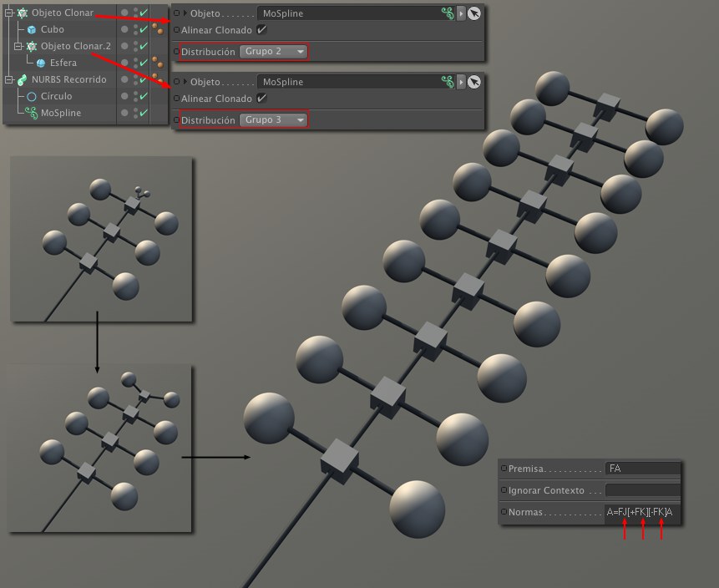Toggle the green enable checkmark for MoSpline
719x588 pixels.
coord(144,113)
